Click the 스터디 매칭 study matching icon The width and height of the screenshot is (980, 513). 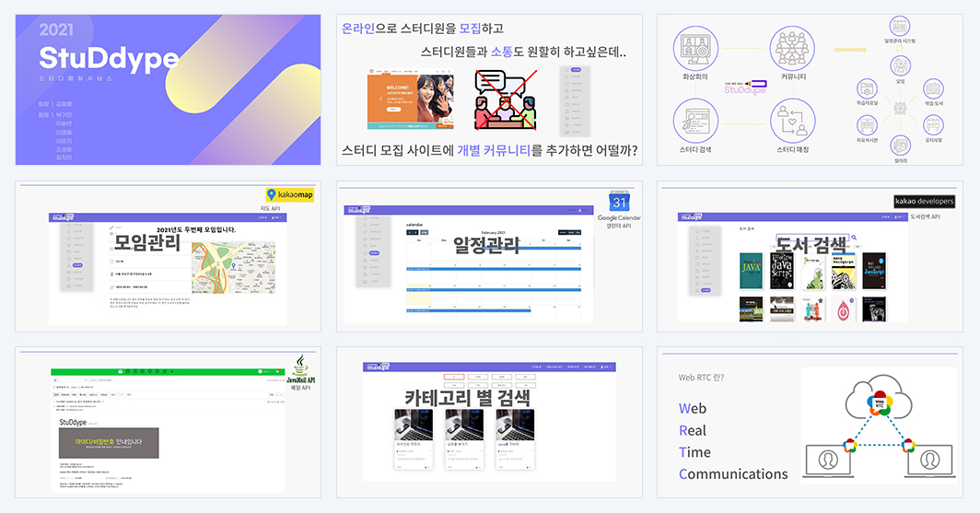point(792,121)
